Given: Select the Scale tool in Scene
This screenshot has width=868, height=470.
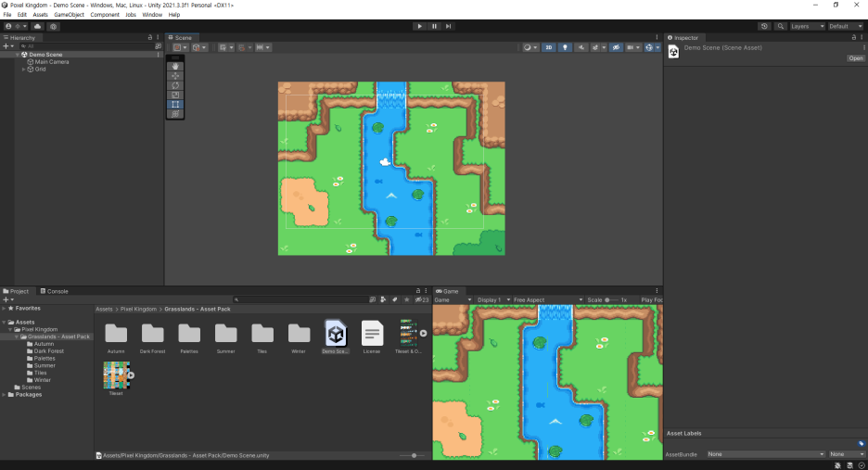Looking at the screenshot, I should tap(175, 95).
